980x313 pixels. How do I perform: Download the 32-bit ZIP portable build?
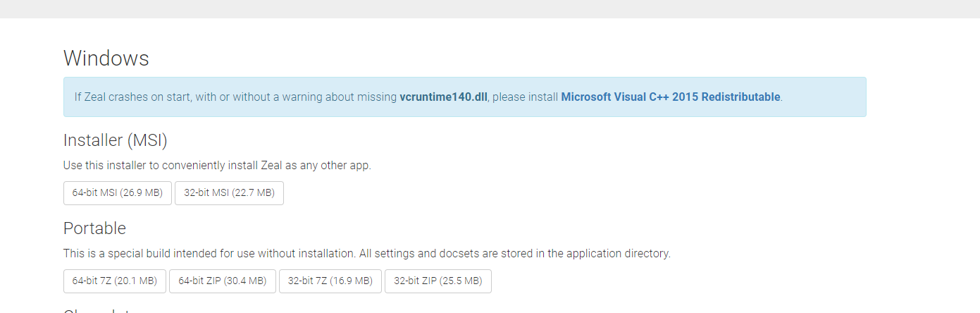pyautogui.click(x=438, y=281)
